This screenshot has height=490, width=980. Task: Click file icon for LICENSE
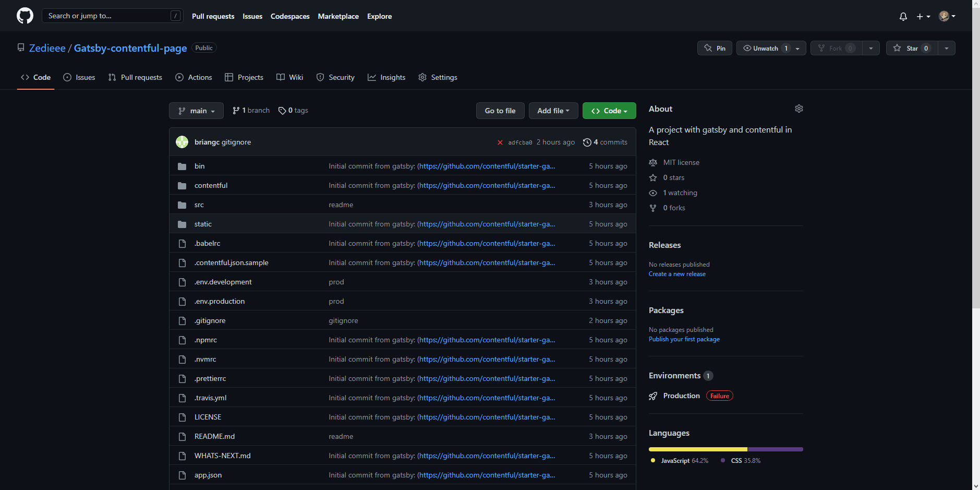(x=182, y=417)
